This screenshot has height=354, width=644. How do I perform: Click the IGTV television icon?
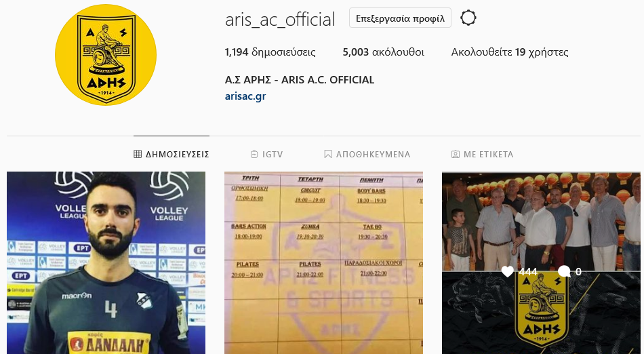(x=254, y=154)
